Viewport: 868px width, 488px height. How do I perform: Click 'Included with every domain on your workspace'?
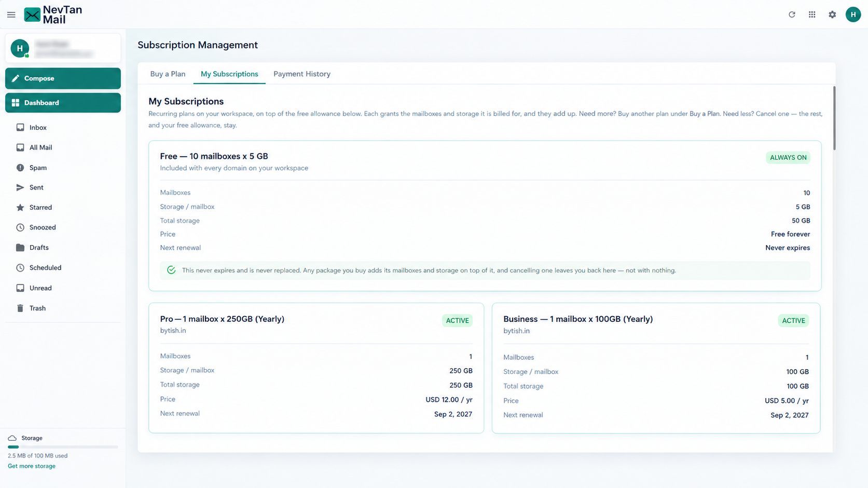coord(234,168)
